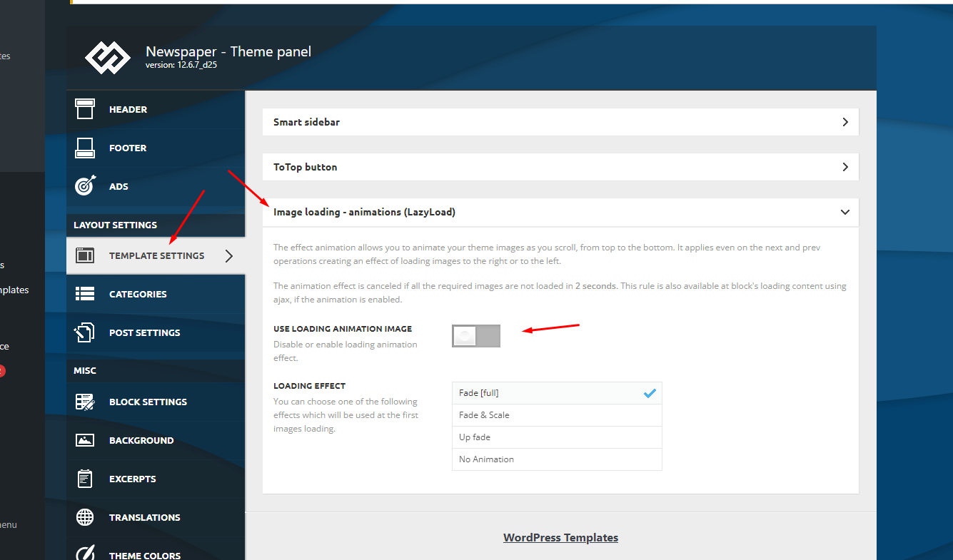
Task: Click the Newspaper - Theme panel title
Action: [x=228, y=51]
